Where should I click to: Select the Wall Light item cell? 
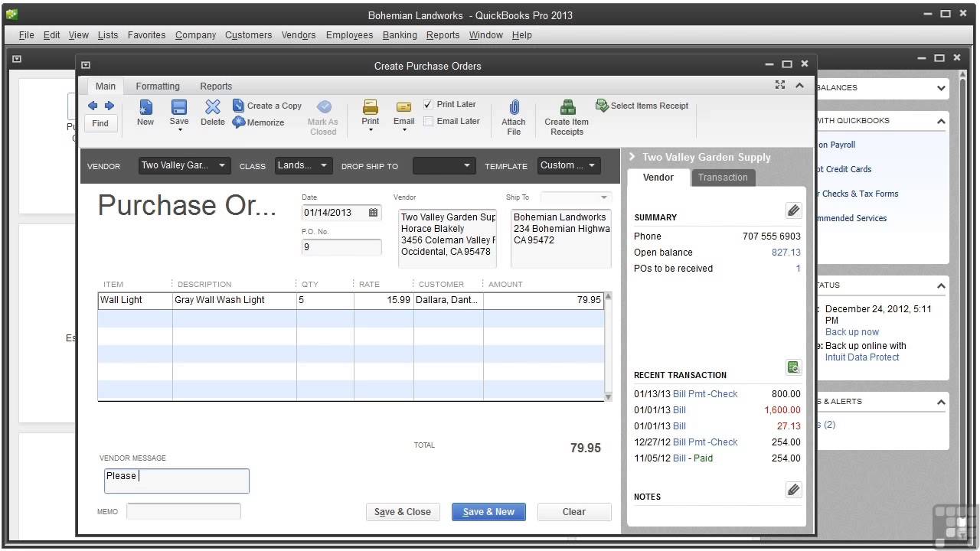pos(136,300)
